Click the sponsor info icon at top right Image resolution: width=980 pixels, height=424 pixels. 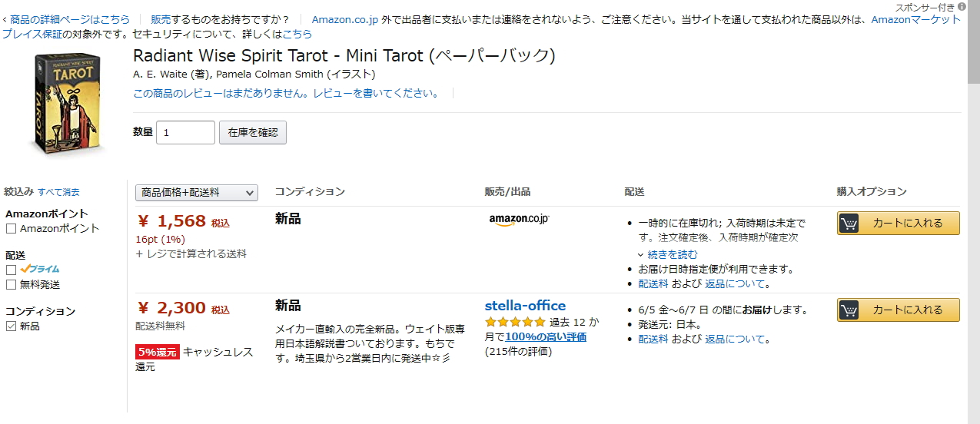click(x=962, y=7)
